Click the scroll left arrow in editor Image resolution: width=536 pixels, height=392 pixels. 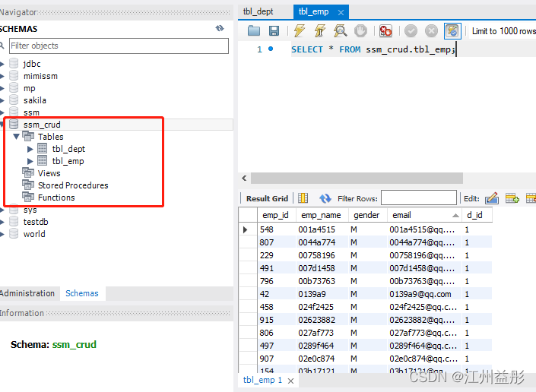(x=244, y=178)
